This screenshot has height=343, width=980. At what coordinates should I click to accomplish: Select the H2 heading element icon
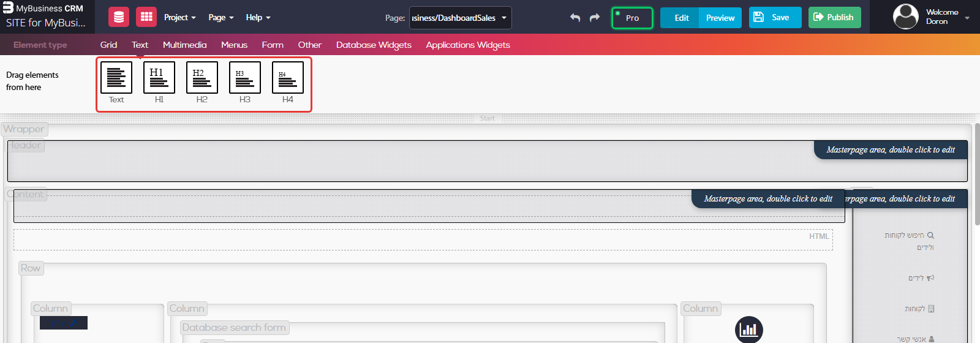pos(202,78)
